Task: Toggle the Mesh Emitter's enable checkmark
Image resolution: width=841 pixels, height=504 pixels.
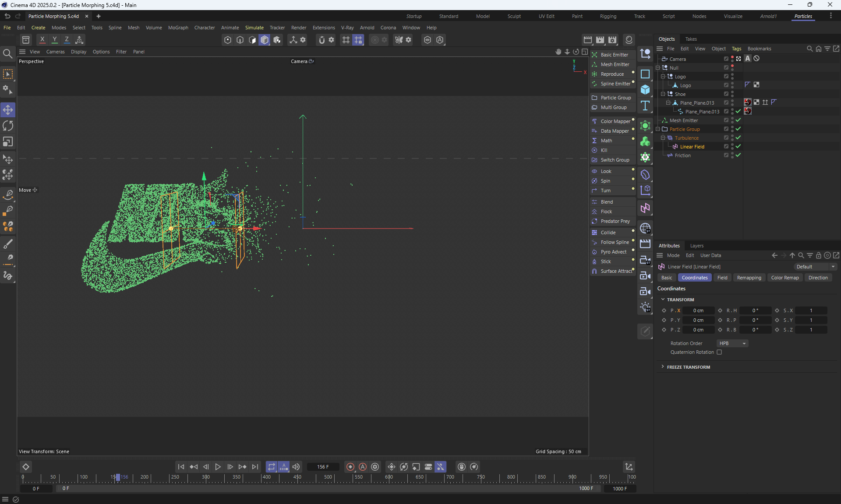Action: coord(738,120)
